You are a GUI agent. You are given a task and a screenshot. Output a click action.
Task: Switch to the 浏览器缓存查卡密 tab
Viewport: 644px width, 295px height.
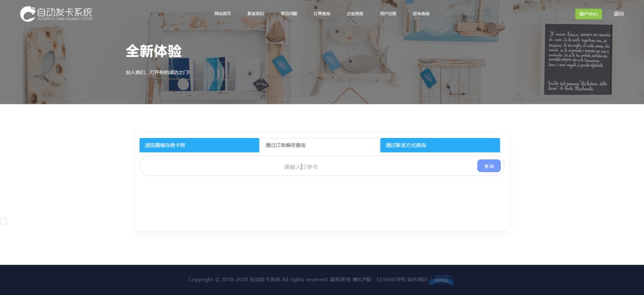point(199,145)
